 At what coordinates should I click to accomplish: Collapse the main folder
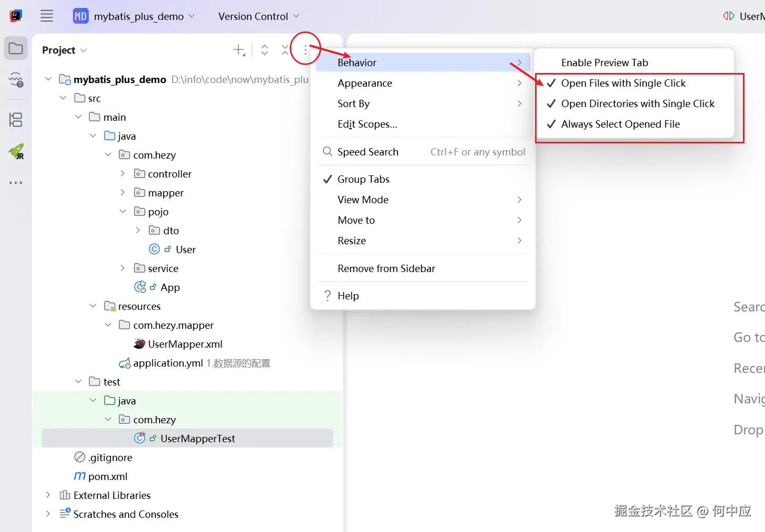pyautogui.click(x=78, y=117)
